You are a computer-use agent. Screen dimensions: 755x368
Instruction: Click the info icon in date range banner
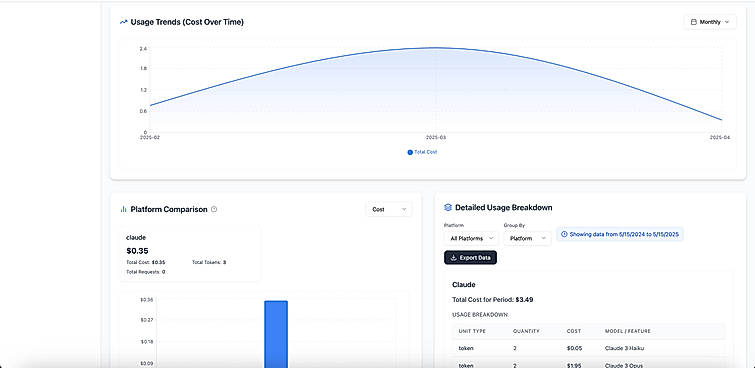(564, 234)
